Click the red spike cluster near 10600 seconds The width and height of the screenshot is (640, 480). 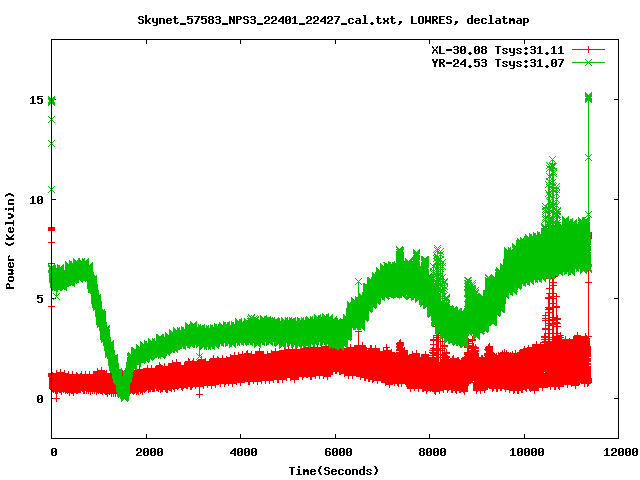[551, 310]
